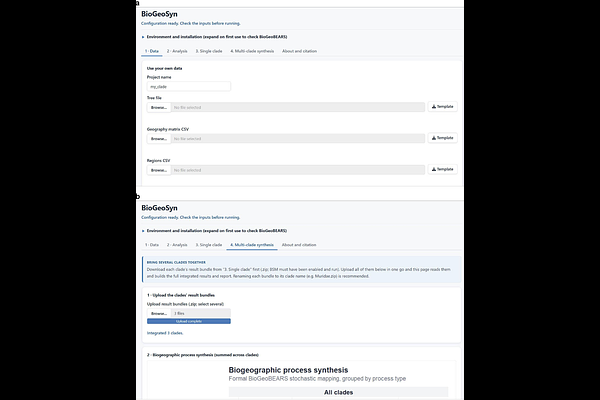Open About and citation tab in panel b

[299, 245]
